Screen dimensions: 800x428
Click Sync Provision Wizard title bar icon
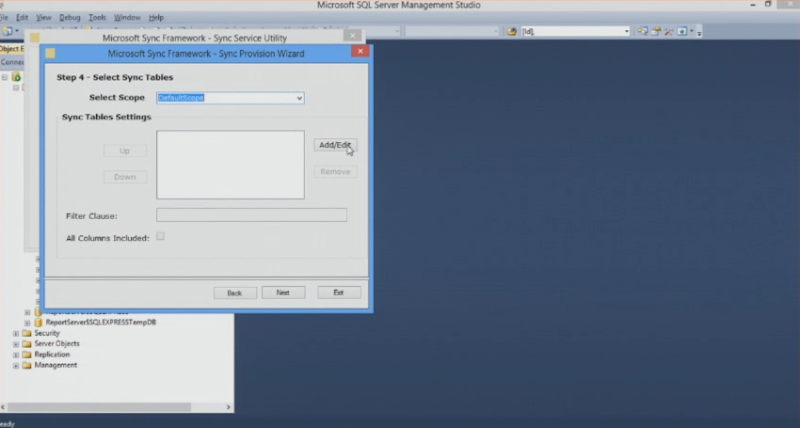[50, 53]
